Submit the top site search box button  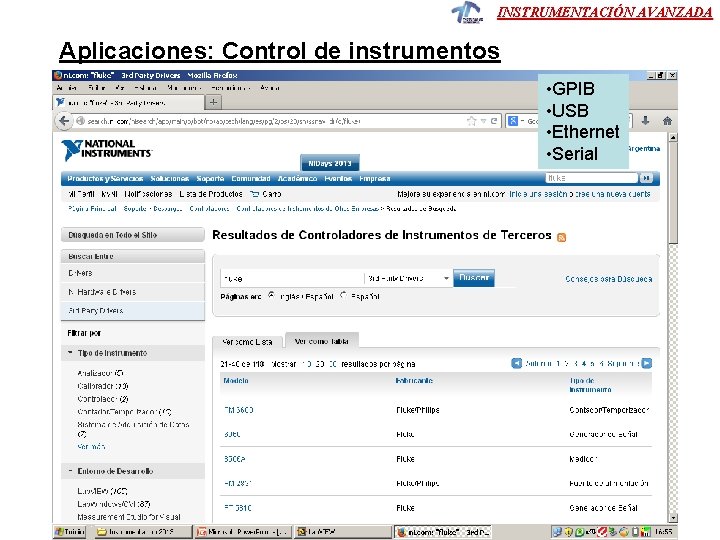coord(646,178)
